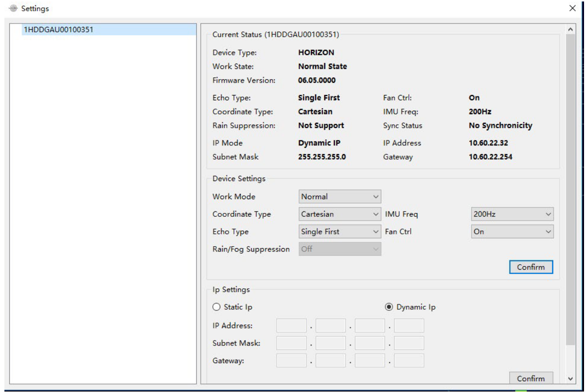Click the Work State value Normal State
Screen dimensions: 586x392
[322, 67]
